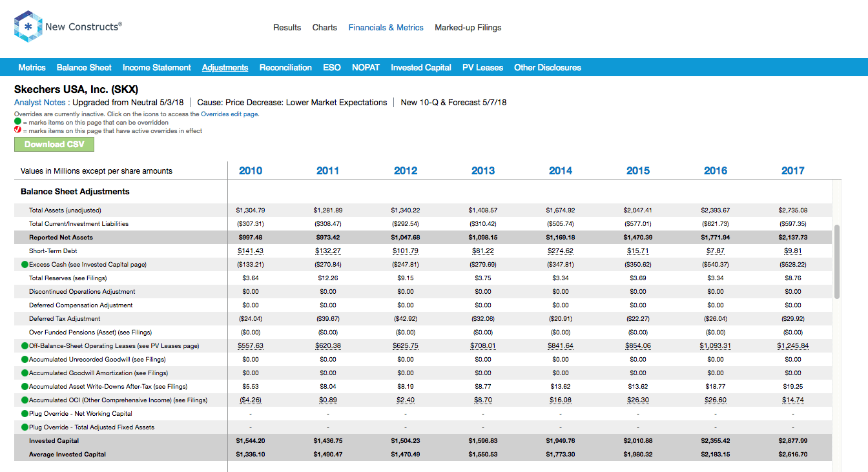
Task: Open the NOPAT tab
Action: [x=366, y=67]
